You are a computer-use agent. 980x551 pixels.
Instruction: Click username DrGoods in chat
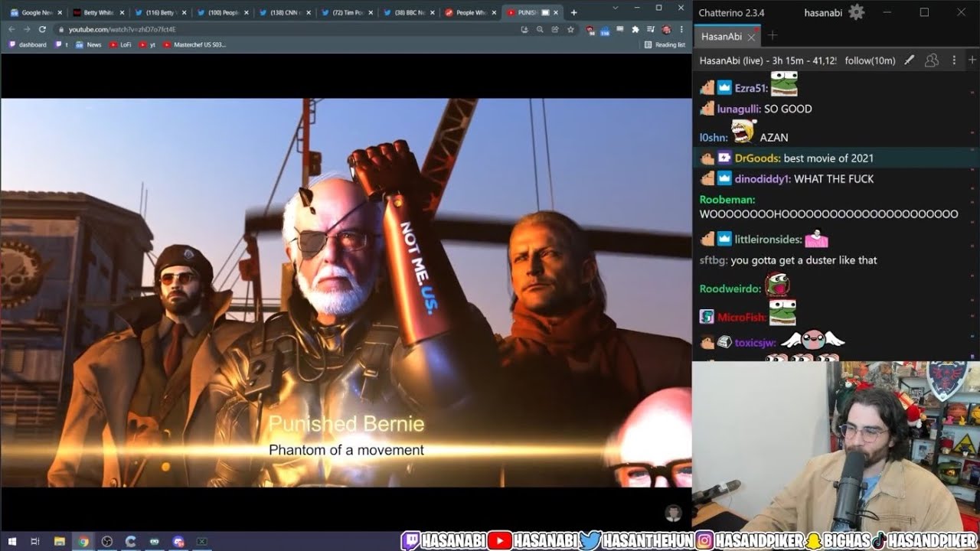click(757, 158)
